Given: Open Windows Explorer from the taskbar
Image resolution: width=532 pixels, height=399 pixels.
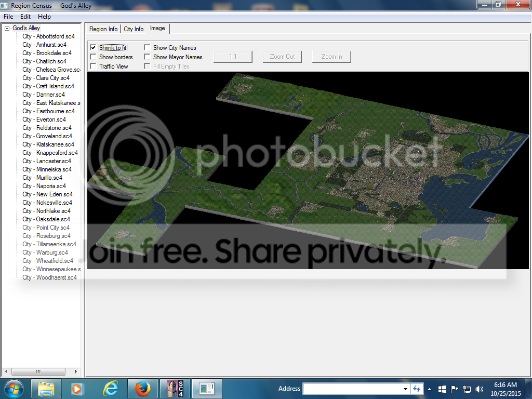Looking at the screenshot, I should click(46, 389).
